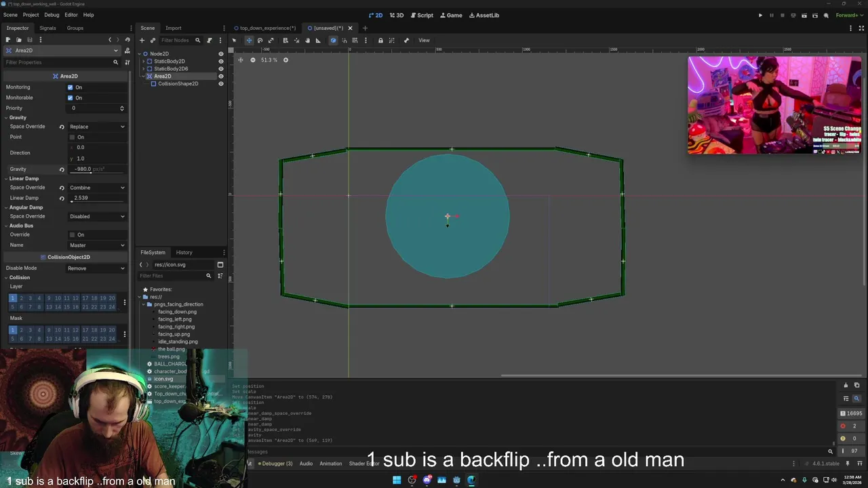
Task: Toggle visibility of CollisionShape2D node
Action: (x=220, y=83)
